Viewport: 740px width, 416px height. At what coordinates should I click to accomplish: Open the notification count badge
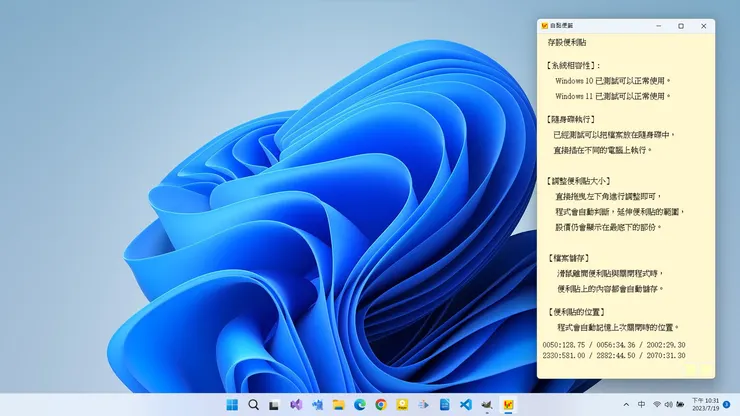click(727, 405)
